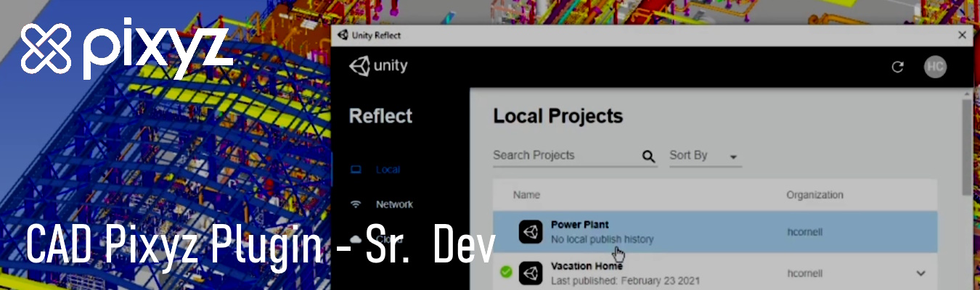Click 'No local publish history' text
This screenshot has height=290, width=980.
pos(602,239)
